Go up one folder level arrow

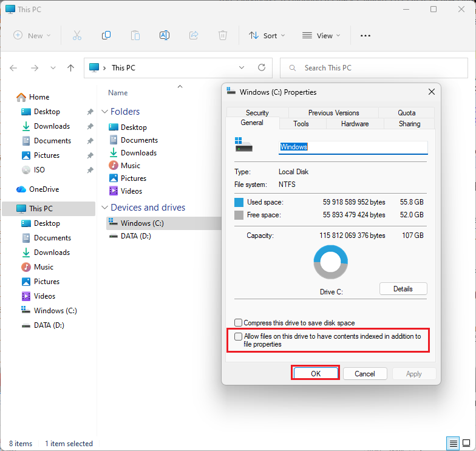click(70, 68)
